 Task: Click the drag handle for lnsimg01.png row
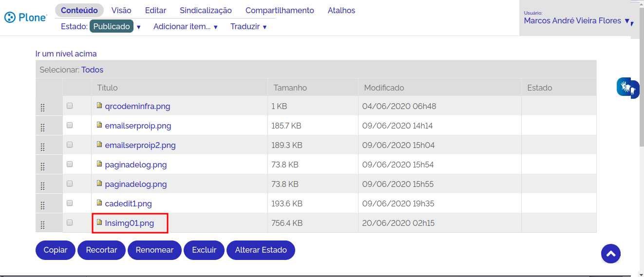[x=42, y=224]
